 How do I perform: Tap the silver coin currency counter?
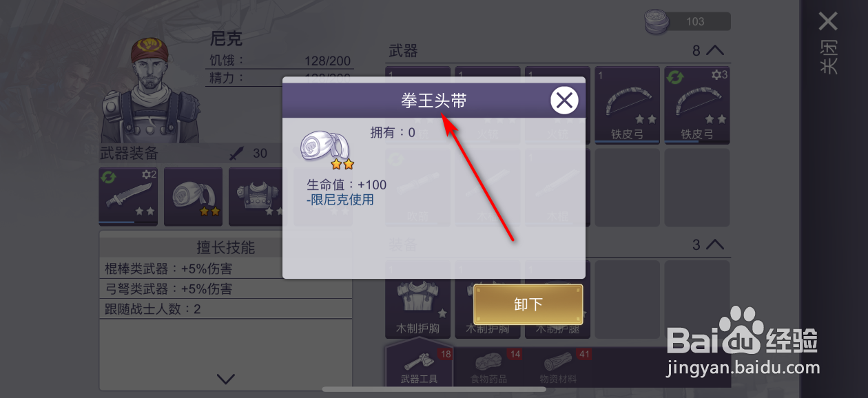click(x=688, y=22)
